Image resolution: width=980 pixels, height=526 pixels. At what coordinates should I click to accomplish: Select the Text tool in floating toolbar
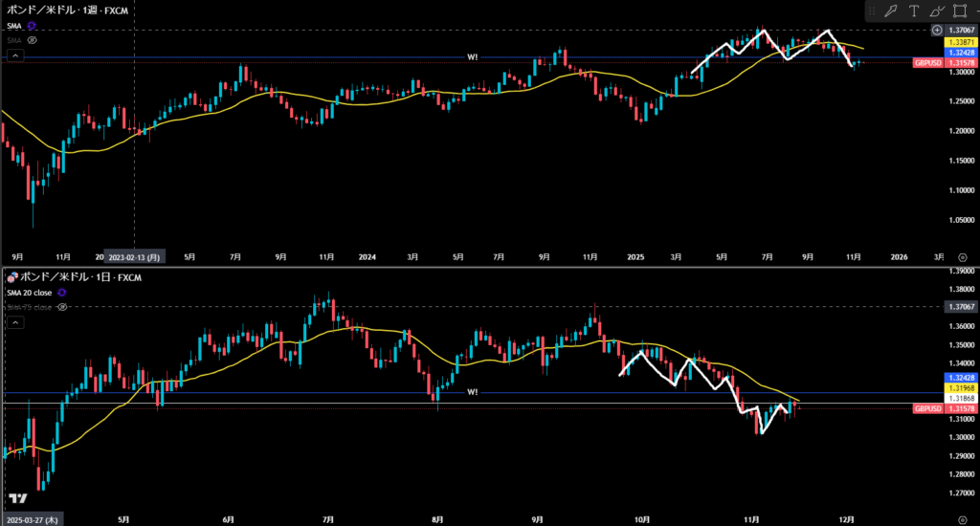click(914, 11)
